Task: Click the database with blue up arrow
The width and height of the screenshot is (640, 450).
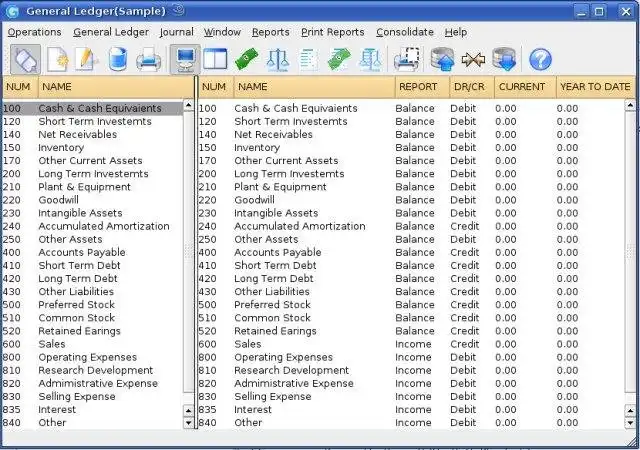Action: (442, 60)
